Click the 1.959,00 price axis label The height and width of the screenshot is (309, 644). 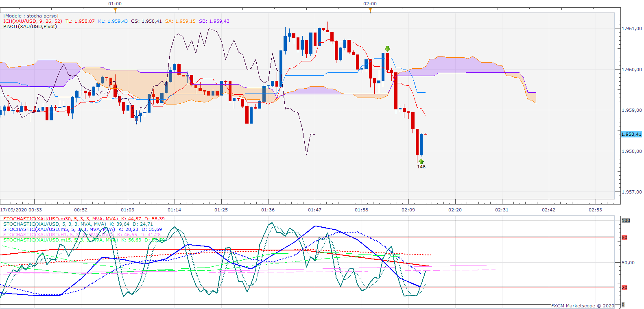[x=632, y=110]
